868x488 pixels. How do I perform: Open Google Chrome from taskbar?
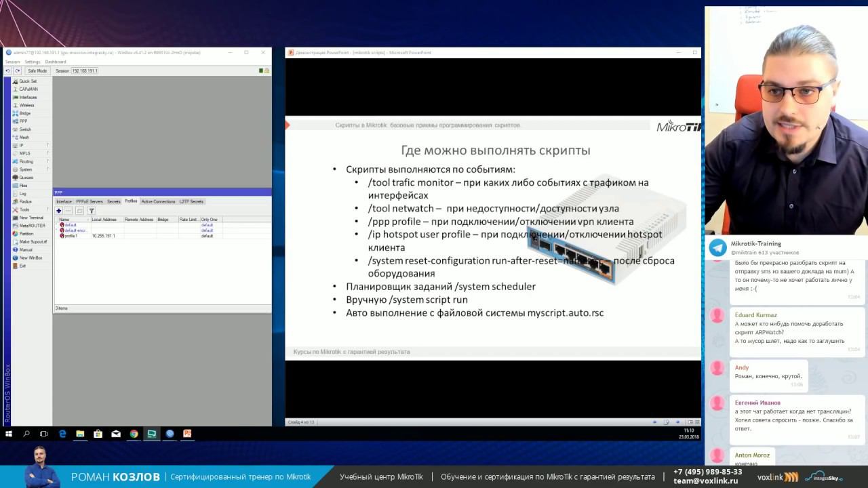click(134, 434)
